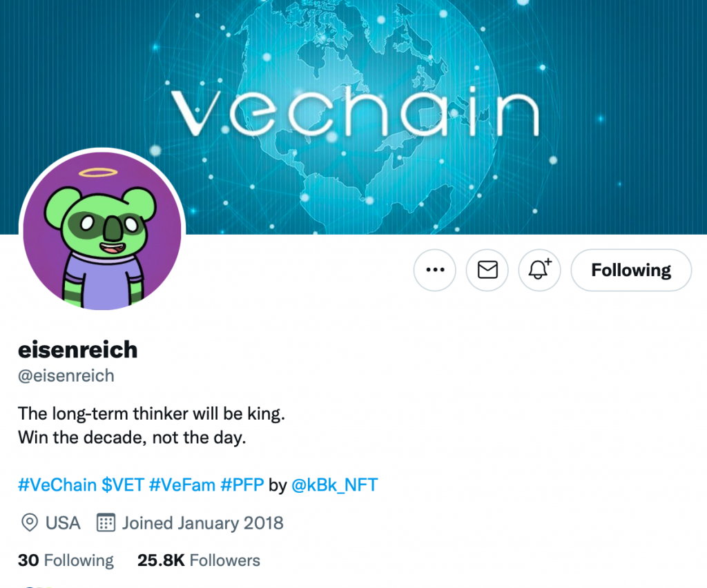Screen dimensions: 707x588
Task: View the 25.8K Followers list
Action: pos(198,560)
